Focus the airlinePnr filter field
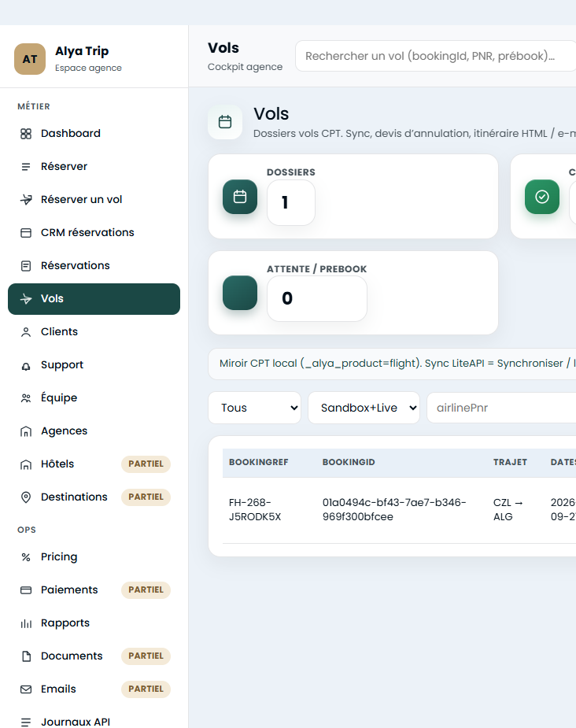Screen dimensions: 576x728 pyautogui.click(x=501, y=408)
